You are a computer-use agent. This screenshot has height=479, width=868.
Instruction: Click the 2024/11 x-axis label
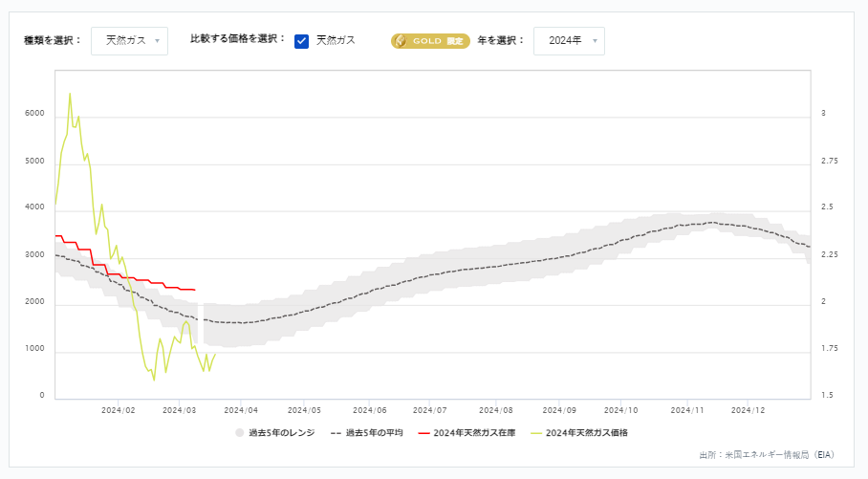(687, 410)
